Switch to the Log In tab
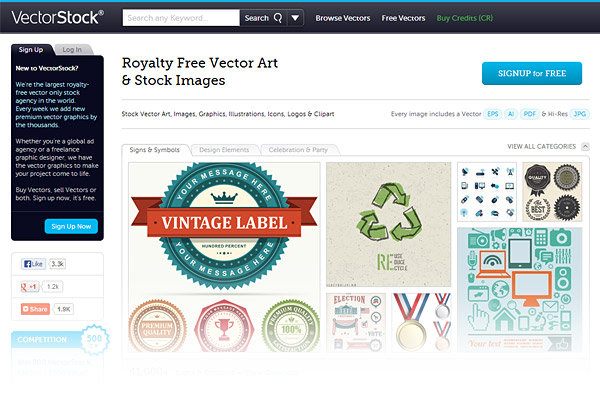 coord(71,49)
